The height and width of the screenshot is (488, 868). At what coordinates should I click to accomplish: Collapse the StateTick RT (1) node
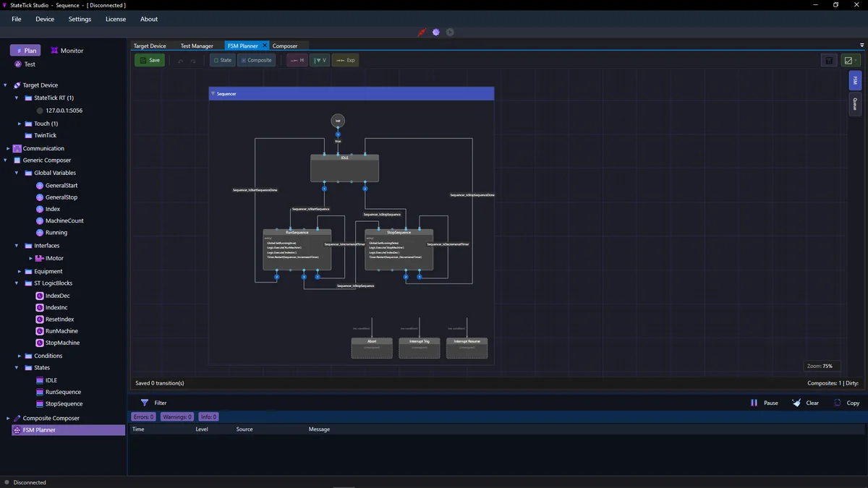tap(17, 98)
